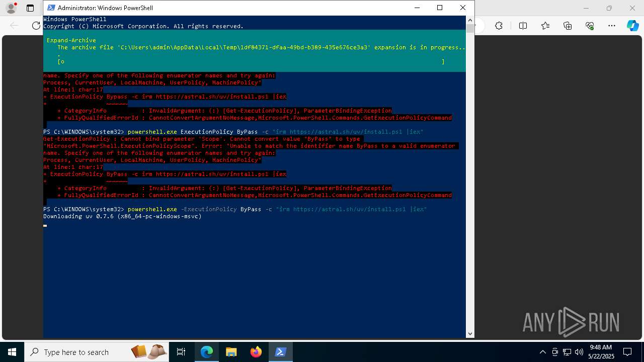Click Expand-Archive progress bar
Viewport: 644px width, 362px height.
(251, 61)
